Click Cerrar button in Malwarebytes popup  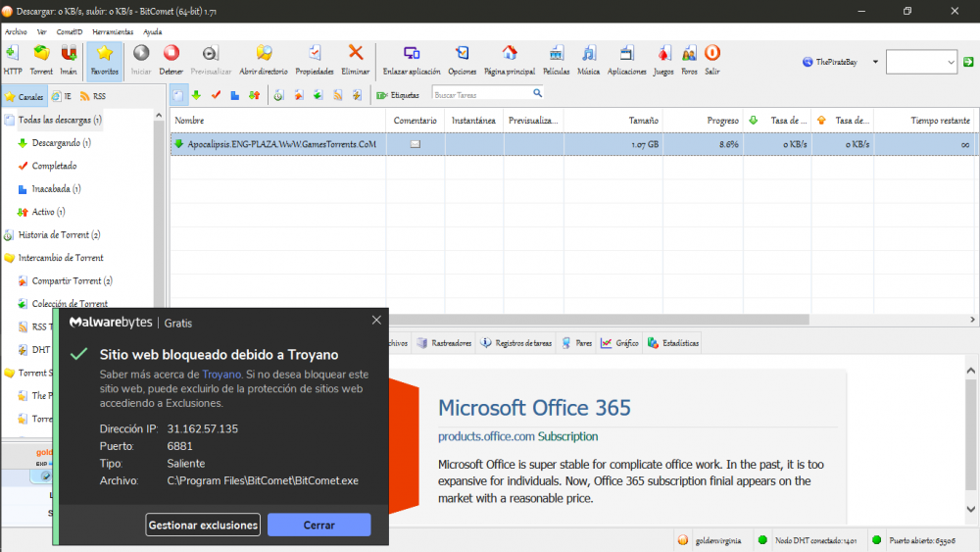tap(319, 525)
